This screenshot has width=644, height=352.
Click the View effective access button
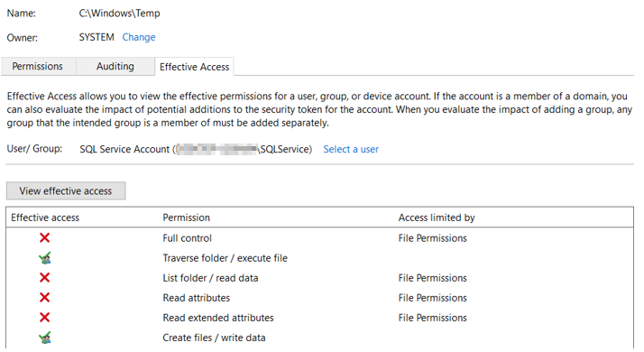click(x=66, y=190)
